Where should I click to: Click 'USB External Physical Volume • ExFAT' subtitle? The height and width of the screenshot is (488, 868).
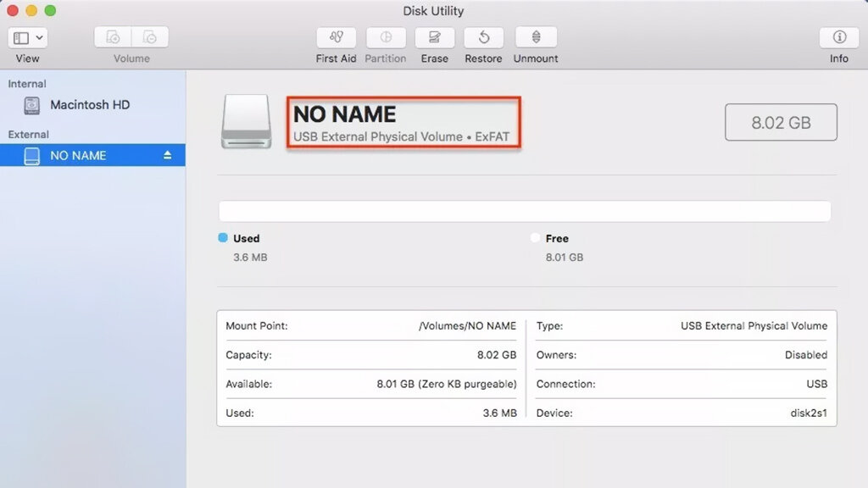pos(401,136)
